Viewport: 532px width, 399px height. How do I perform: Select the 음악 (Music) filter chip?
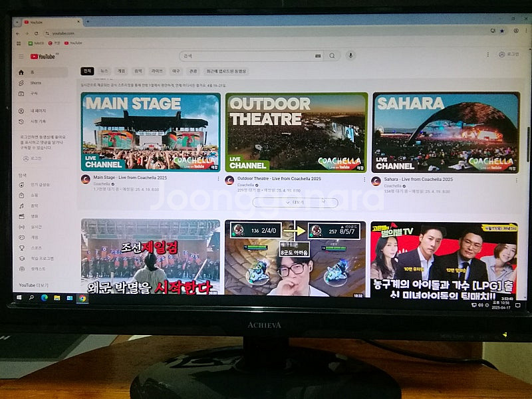pos(138,71)
